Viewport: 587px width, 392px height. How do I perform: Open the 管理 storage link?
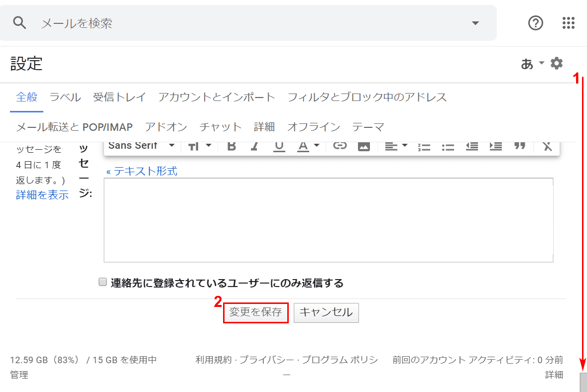pos(19,375)
